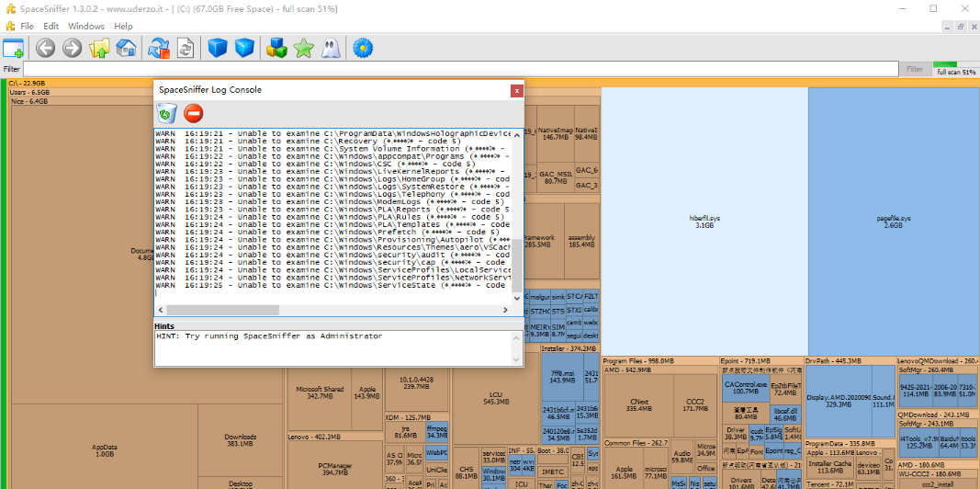This screenshot has height=489, width=980.
Task: Click the log scroll right arrow
Action: (x=506, y=310)
